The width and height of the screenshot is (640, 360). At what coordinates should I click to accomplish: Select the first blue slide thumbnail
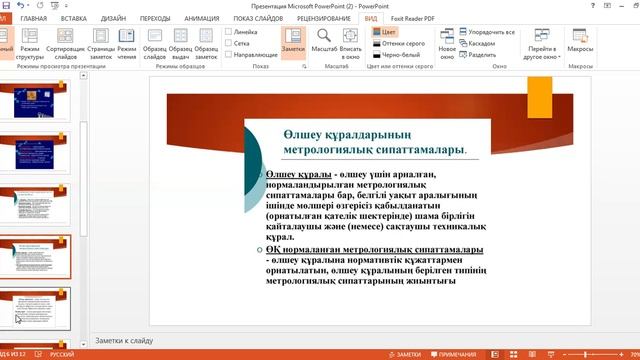point(35,100)
